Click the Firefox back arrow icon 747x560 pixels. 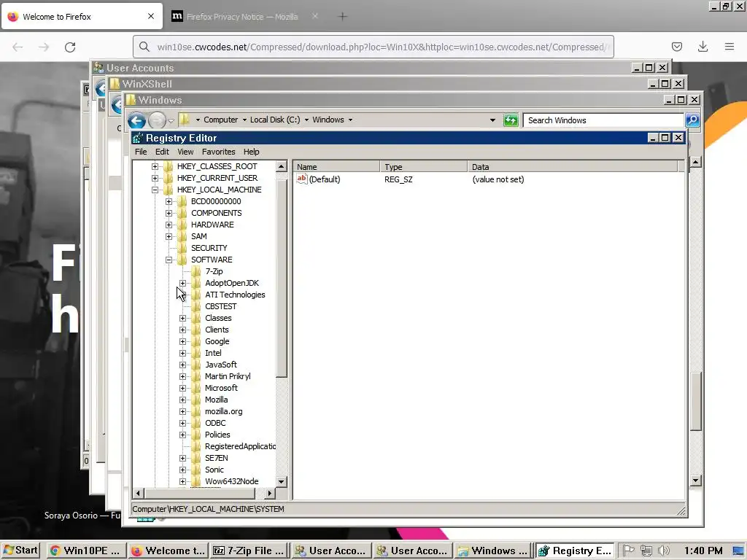18,47
